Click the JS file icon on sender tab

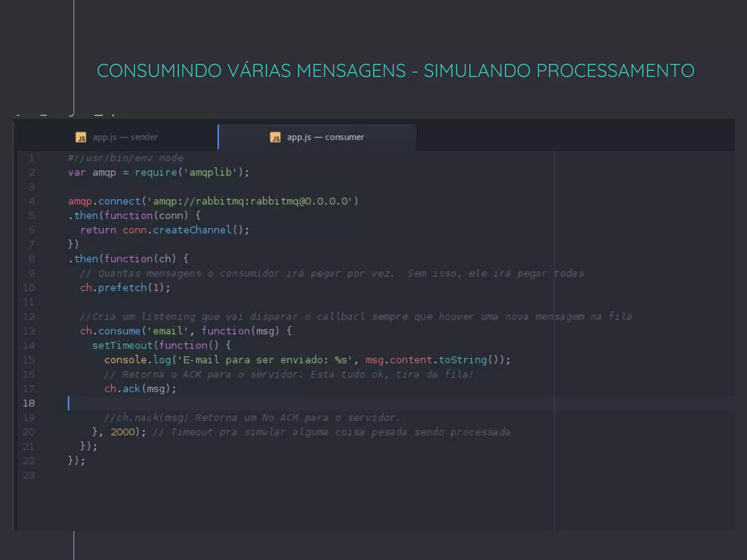tap(81, 137)
